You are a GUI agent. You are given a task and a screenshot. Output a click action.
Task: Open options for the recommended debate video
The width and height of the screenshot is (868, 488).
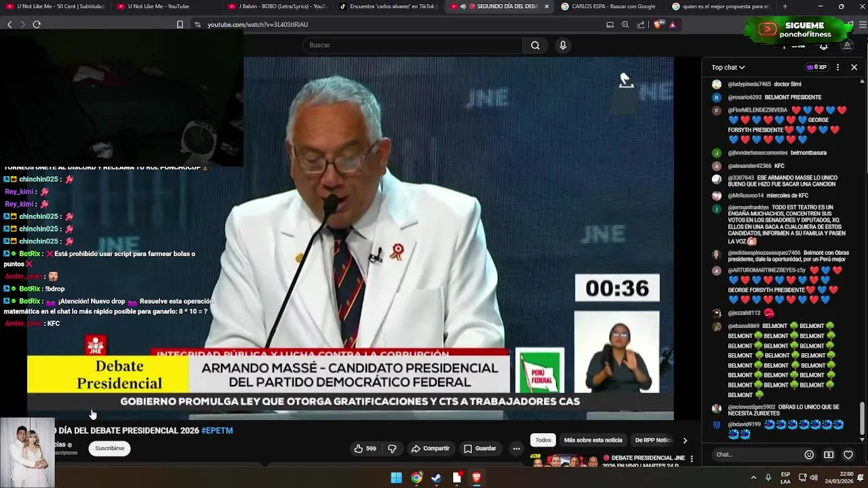coord(692,459)
